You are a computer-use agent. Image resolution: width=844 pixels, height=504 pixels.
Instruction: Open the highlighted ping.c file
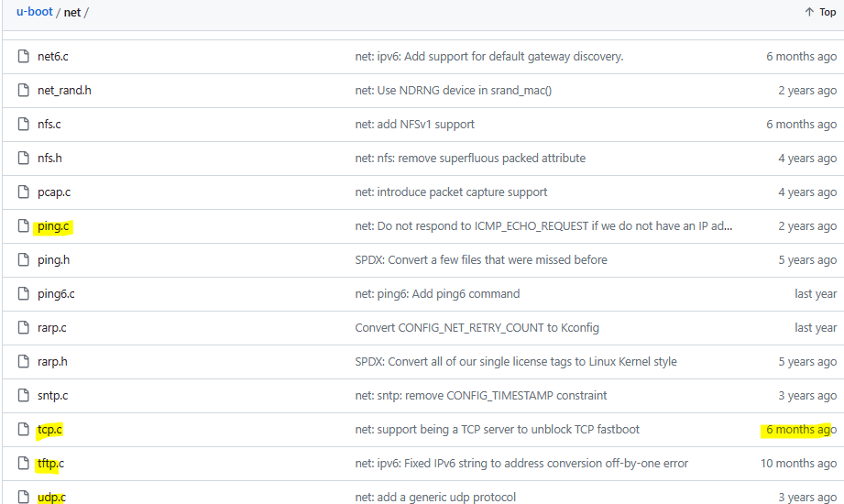click(x=53, y=226)
